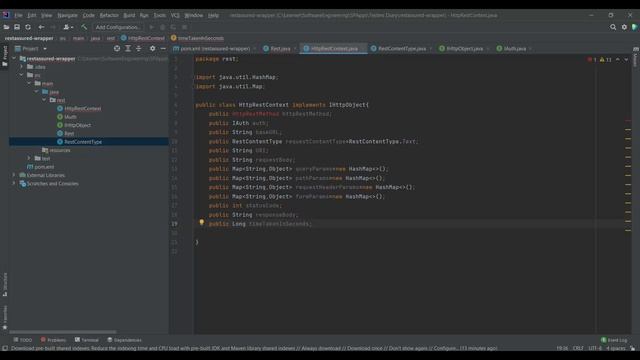
Task: Collapse the src folder node
Action: tap(22, 75)
